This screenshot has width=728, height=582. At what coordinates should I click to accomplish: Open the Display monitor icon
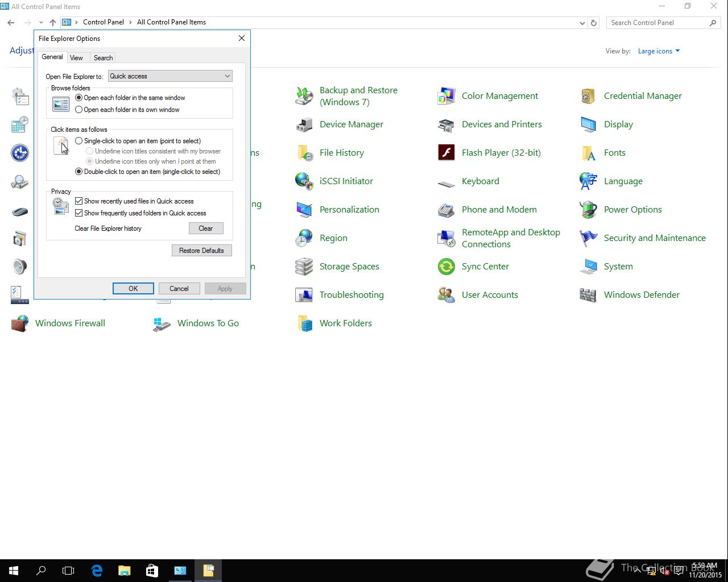tap(589, 124)
